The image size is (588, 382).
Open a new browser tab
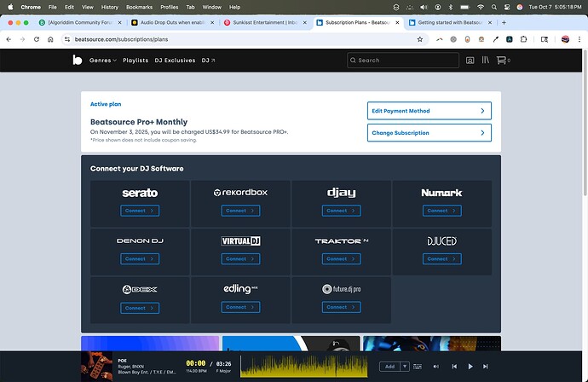tap(504, 22)
